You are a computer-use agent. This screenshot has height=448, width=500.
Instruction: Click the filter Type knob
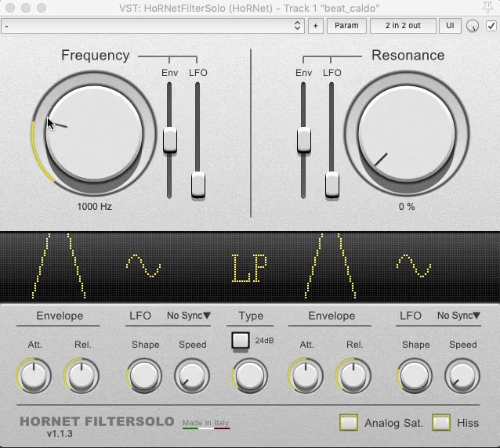coord(250,376)
